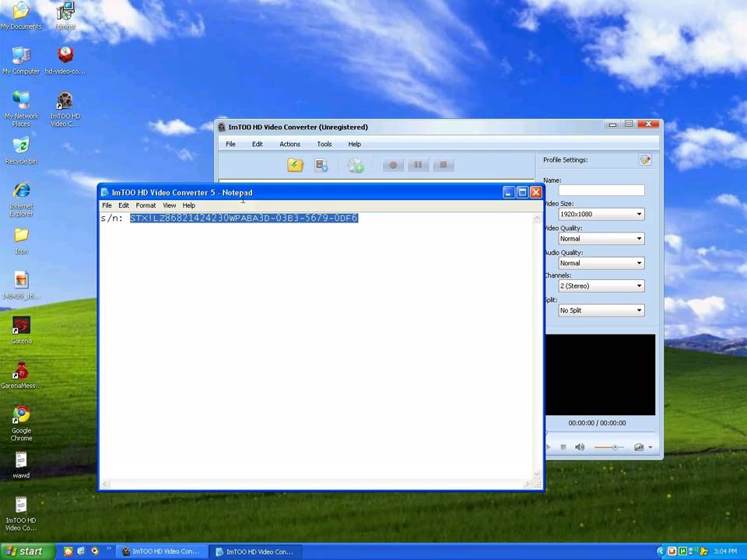Click the Notepad vertical scrollbar up arrow
Viewport: 747px width, 560px height.
(x=538, y=218)
